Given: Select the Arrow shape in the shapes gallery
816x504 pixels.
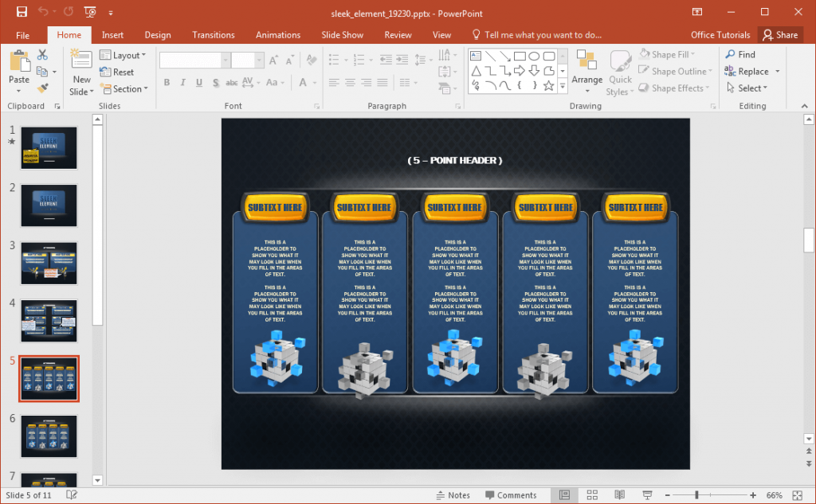Looking at the screenshot, I should (x=520, y=71).
